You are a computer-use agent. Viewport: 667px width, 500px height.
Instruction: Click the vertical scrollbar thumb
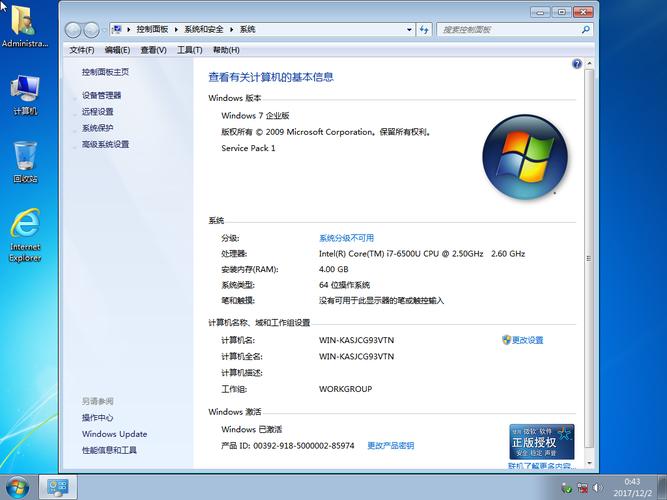coord(589,258)
